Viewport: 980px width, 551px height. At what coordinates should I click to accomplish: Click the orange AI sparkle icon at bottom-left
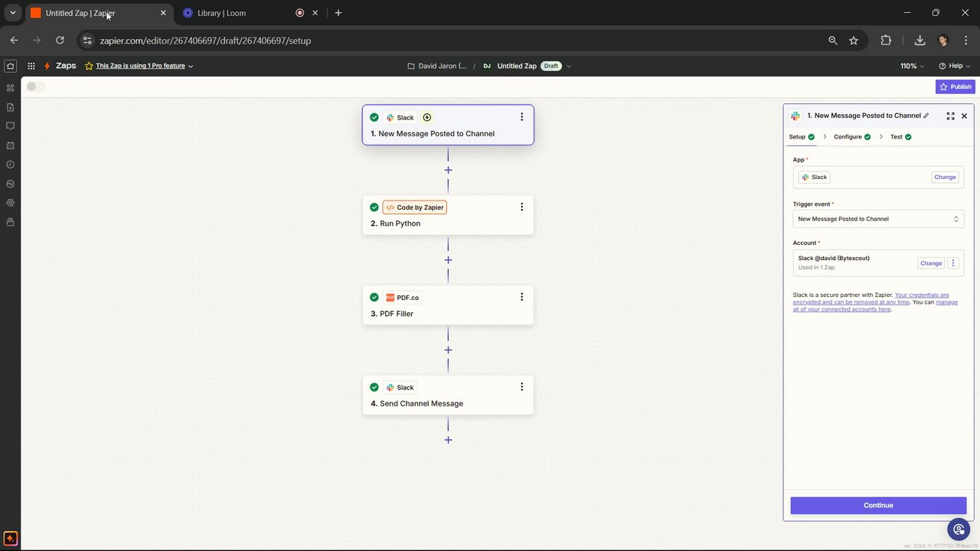tap(10, 539)
